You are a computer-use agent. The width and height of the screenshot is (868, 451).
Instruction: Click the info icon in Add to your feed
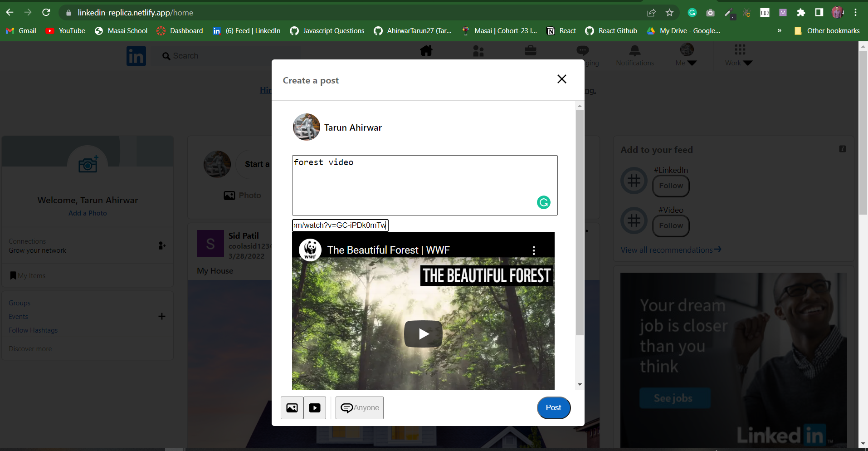tap(843, 149)
